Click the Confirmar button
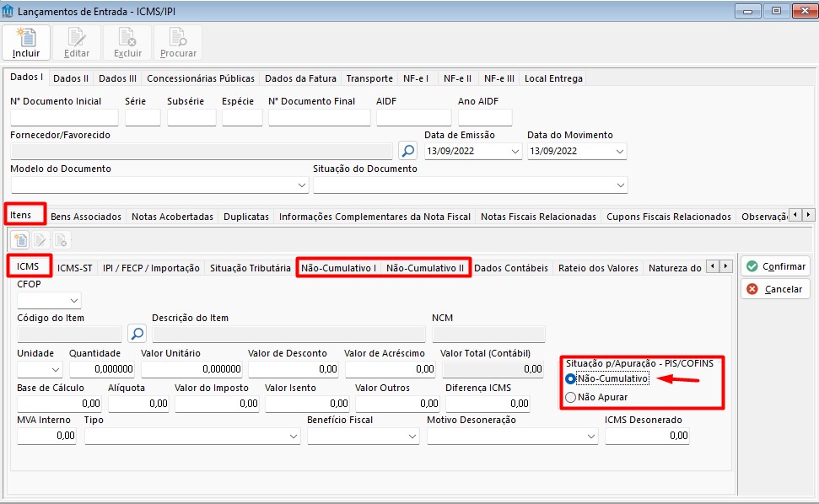This screenshot has height=504, width=819. 776,266
